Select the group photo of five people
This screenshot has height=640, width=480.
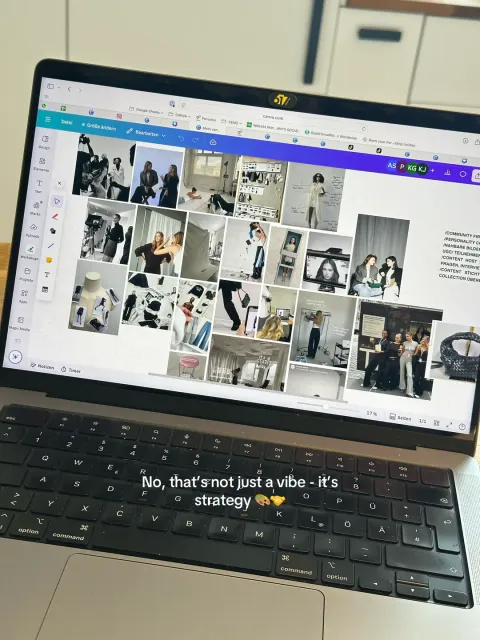pos(395,349)
